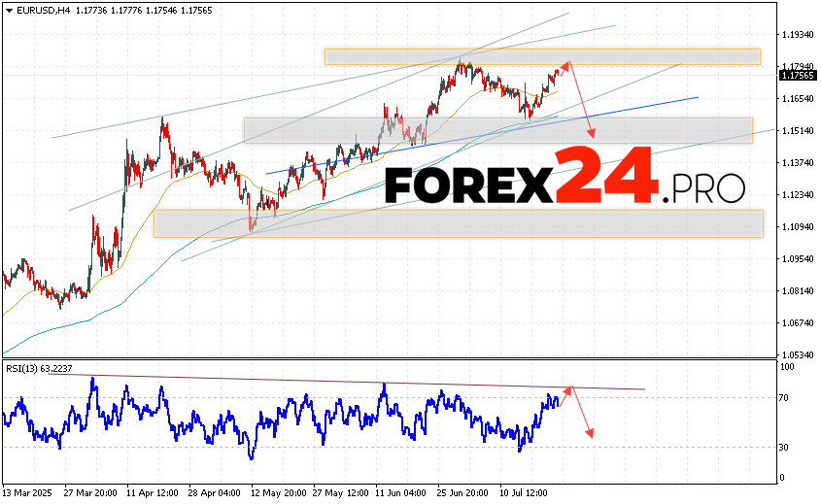Open the chart dropdown triangle beside EURUSD,H4

pyautogui.click(x=9, y=11)
